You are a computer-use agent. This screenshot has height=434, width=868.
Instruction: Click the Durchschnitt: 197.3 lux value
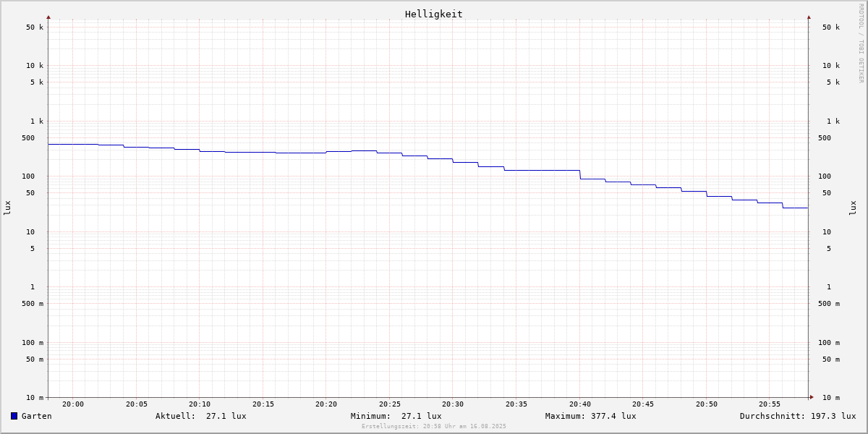pyautogui.click(x=798, y=416)
